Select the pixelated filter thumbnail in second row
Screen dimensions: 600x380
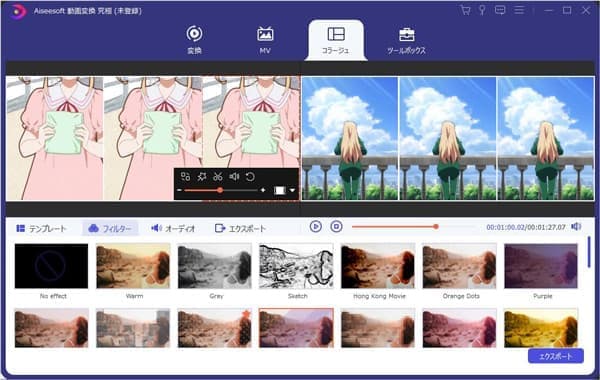pyautogui.click(x=133, y=328)
